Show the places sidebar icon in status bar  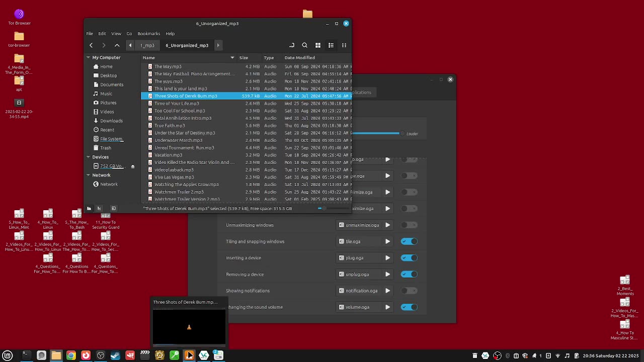pyautogui.click(x=89, y=208)
